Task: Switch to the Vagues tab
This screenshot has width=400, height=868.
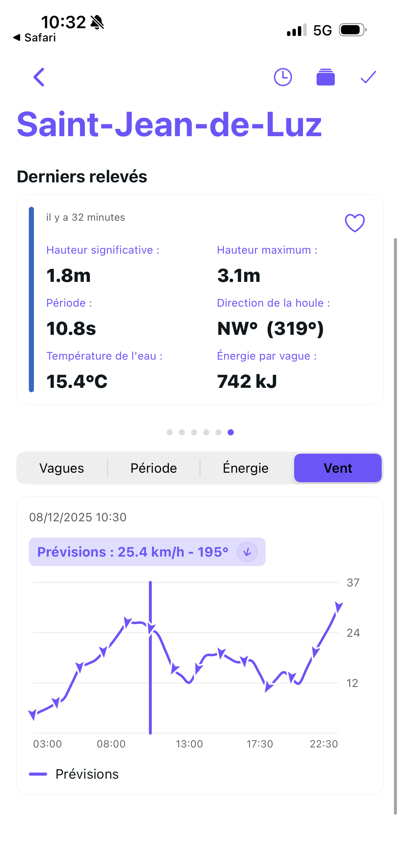Action: click(62, 468)
